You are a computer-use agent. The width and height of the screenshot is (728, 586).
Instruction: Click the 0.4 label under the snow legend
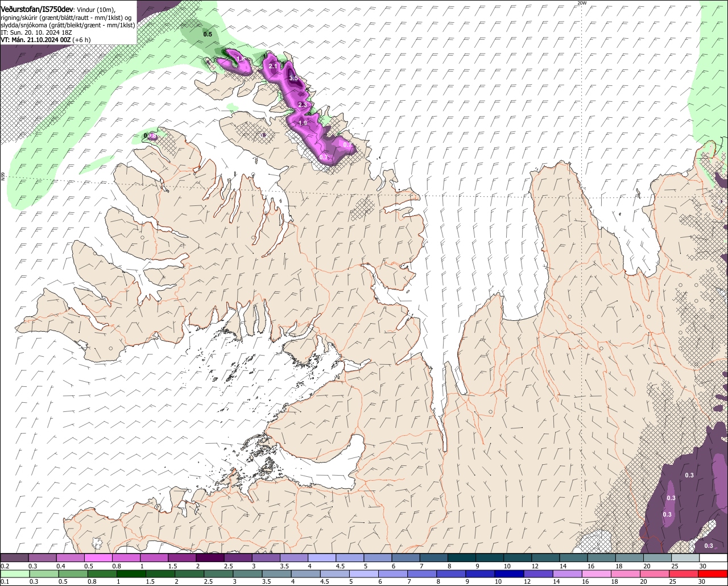click(x=61, y=566)
